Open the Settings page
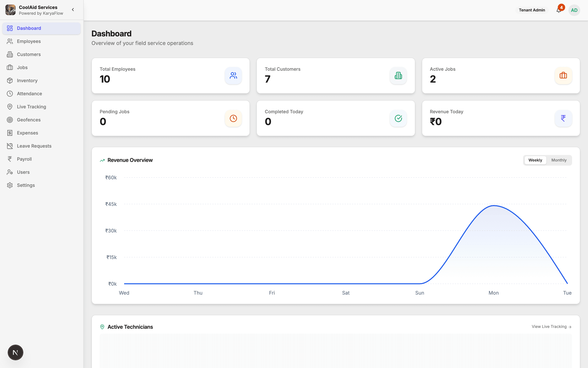Screen dimensions: 588x368 (x=42, y=185)
